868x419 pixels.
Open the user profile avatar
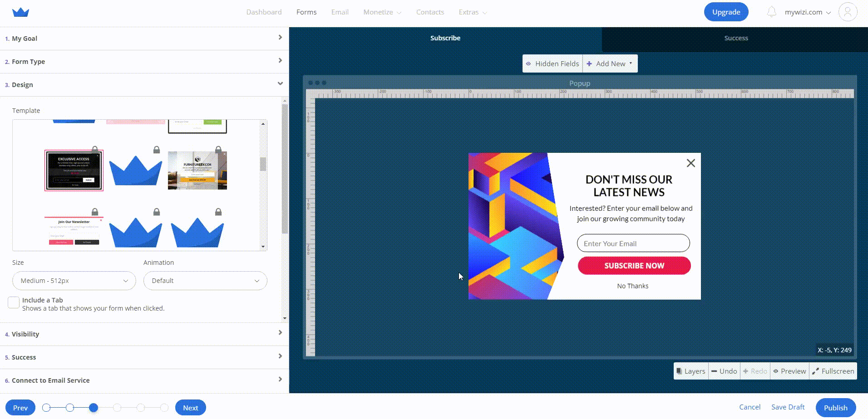click(848, 12)
